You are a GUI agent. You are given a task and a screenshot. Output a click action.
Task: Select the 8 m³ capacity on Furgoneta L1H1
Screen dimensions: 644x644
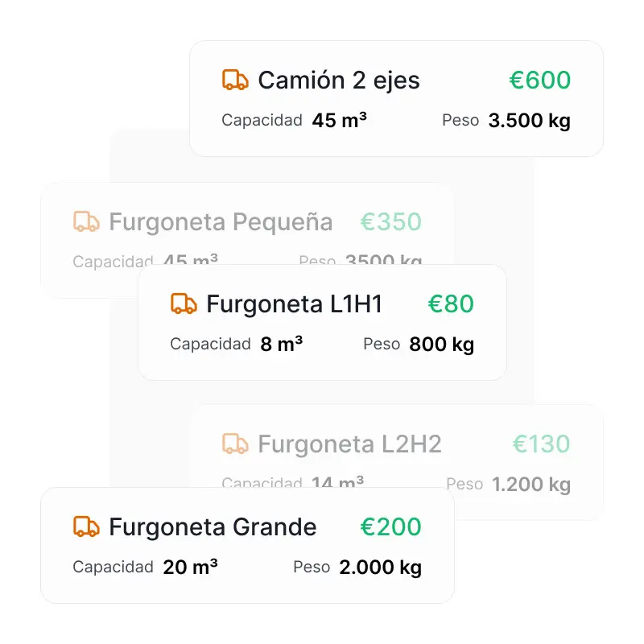pos(284,344)
